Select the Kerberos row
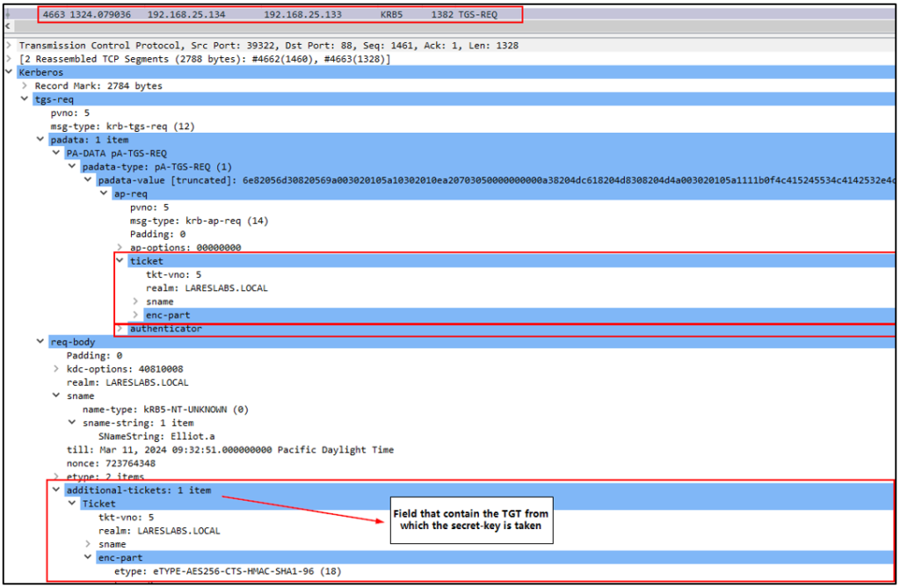 tap(456, 72)
